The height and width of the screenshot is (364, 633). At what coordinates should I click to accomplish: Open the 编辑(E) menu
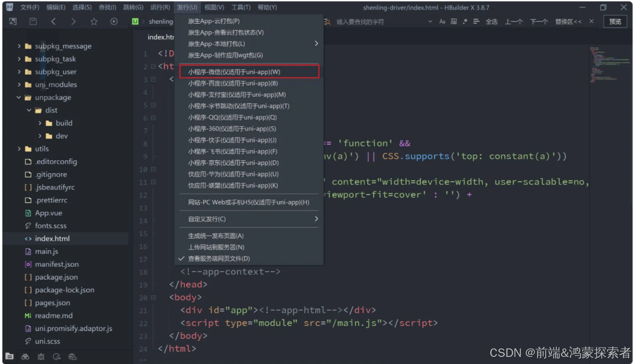(x=56, y=7)
